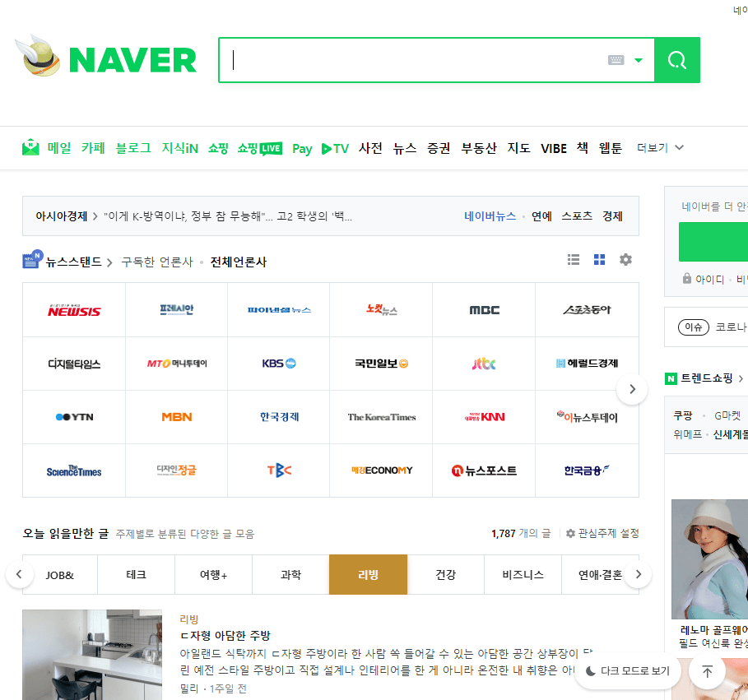Open 연예 news section

[541, 216]
